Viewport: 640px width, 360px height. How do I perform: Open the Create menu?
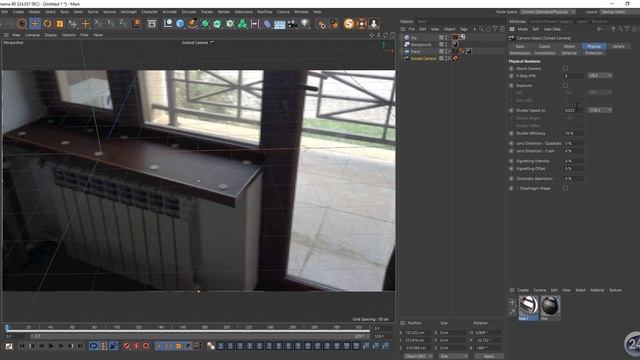(18, 12)
